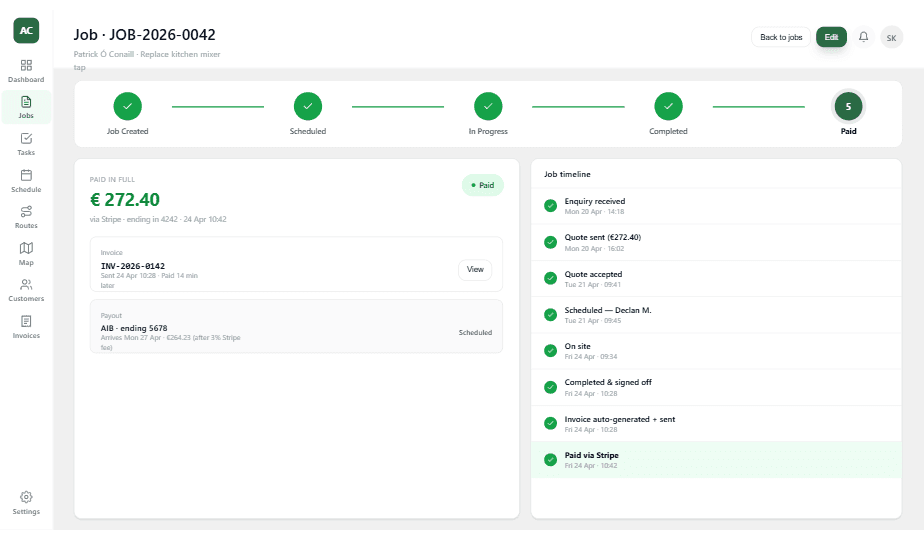This screenshot has height=540, width=924.
Task: Click the Scheduled step checkmark
Action: (308, 107)
